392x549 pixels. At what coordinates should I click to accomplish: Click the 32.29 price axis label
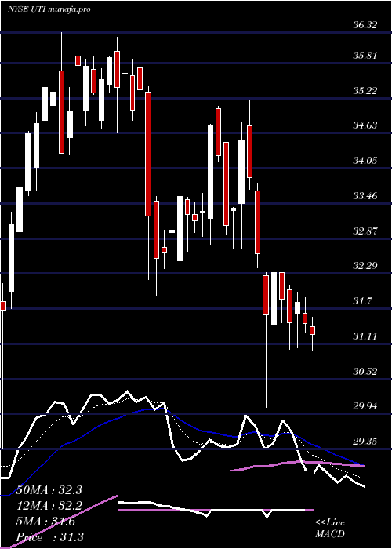coord(365,265)
